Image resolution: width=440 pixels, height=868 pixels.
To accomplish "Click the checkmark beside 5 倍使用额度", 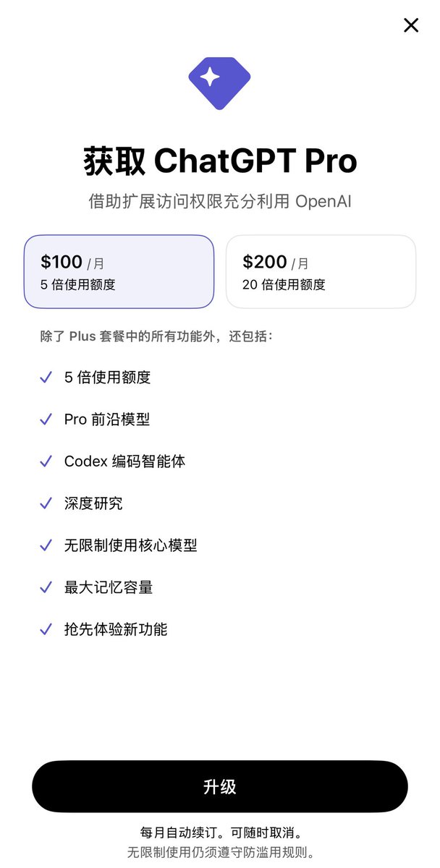I will (x=46, y=378).
